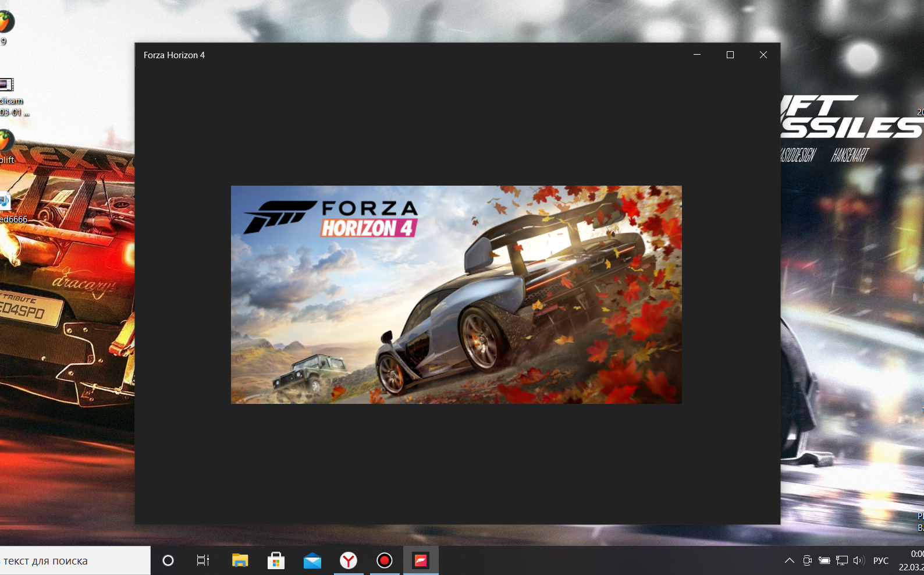This screenshot has height=575, width=924.
Task: Open the battery status tray icon
Action: pos(825,560)
